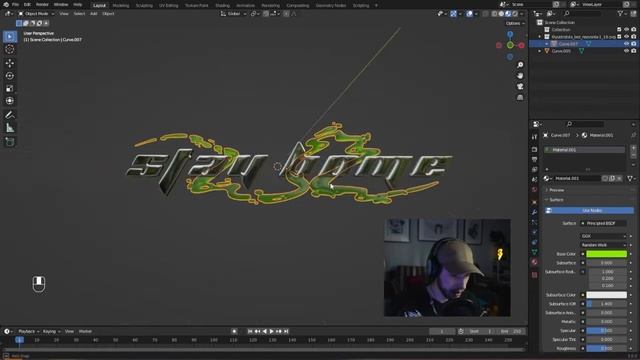Switch to material preview shading mode
Screen dimensions: 640x360
[508, 14]
